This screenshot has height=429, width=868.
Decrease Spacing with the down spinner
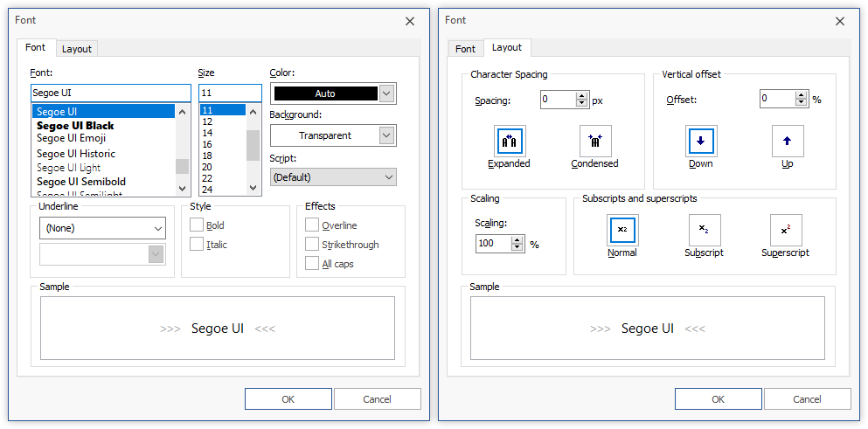pyautogui.click(x=581, y=104)
